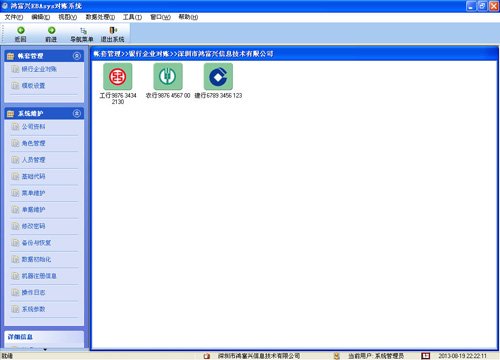Open the 编辑(E) menu
Viewport: 500px width, 360px height.
tap(41, 17)
